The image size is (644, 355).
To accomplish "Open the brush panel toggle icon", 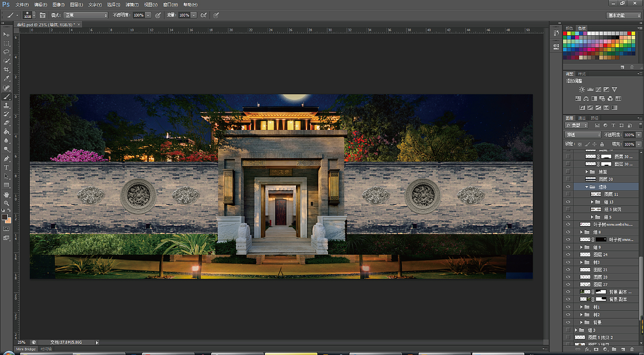I will [42, 15].
